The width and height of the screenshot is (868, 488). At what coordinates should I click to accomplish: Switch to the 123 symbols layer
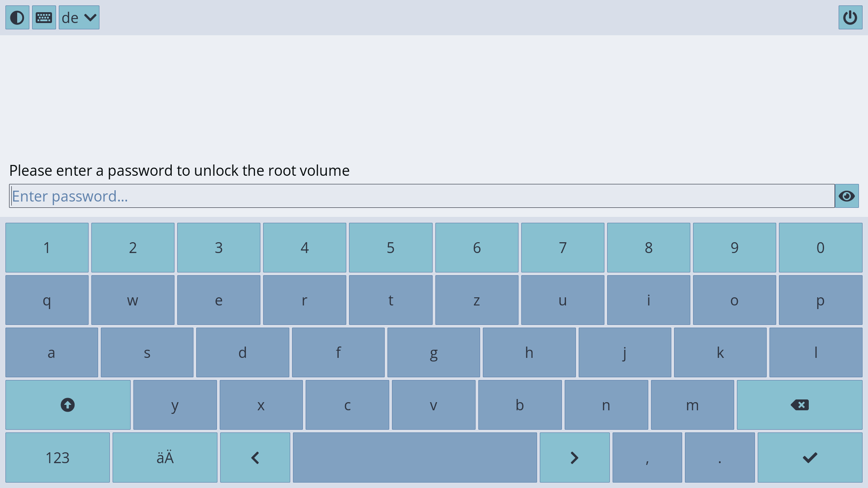(57, 457)
